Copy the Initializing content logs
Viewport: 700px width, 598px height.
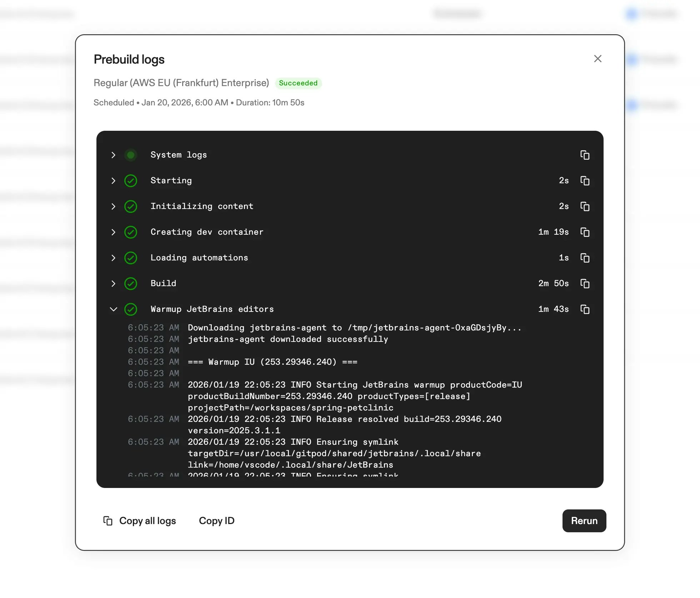(x=585, y=206)
